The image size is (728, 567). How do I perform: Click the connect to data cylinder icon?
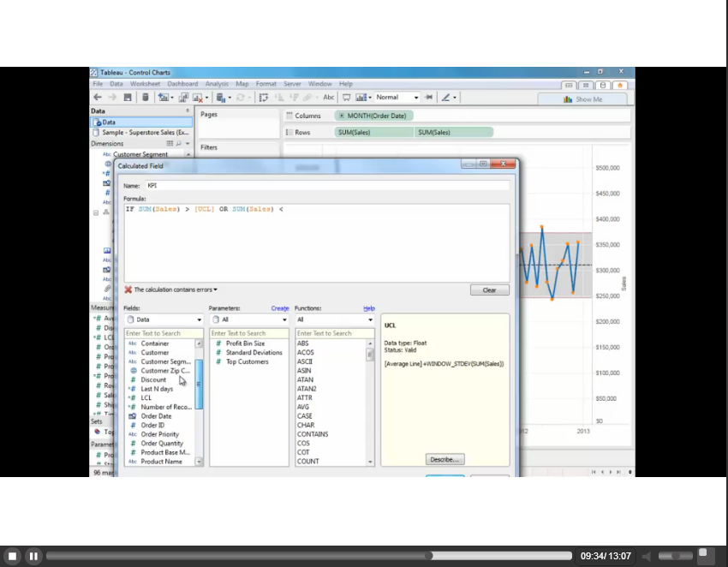[145, 98]
